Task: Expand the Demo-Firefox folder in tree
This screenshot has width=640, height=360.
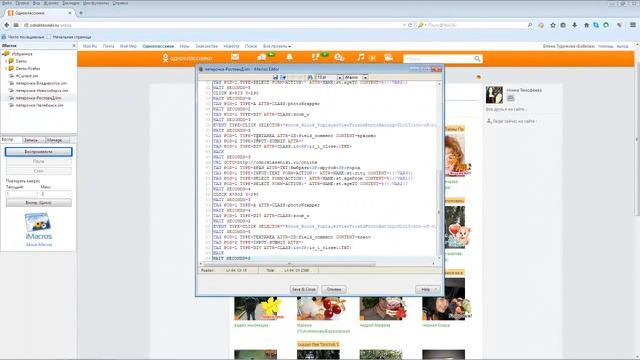Action: (6, 68)
